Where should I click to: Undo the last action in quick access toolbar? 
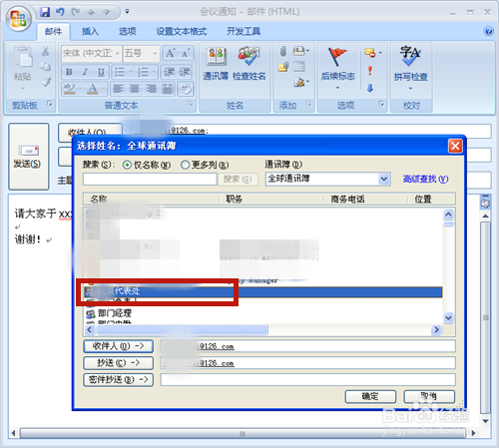click(60, 12)
